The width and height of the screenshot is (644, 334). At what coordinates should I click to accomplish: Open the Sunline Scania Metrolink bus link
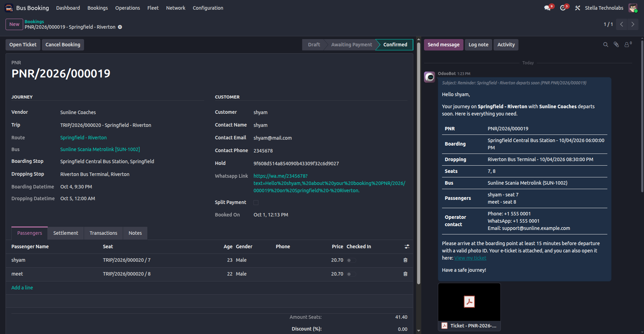pos(100,149)
